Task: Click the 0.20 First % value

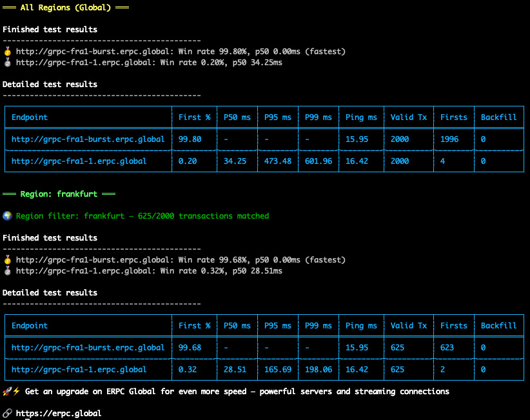Action: (188, 161)
